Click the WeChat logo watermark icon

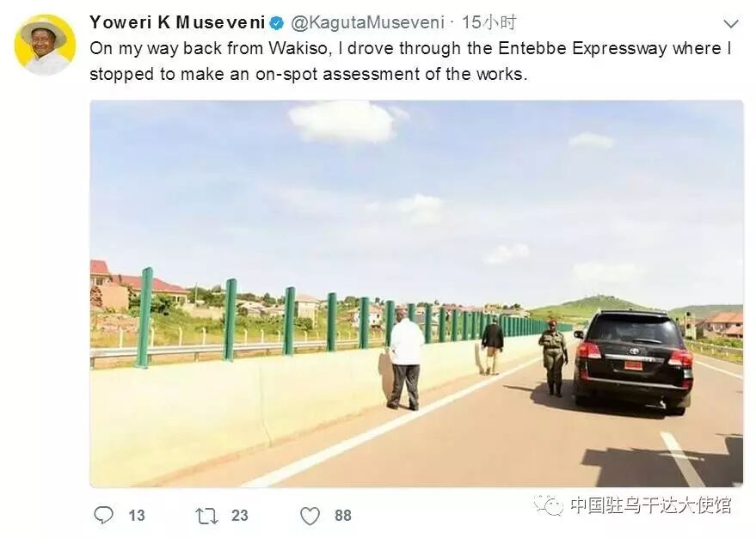(x=548, y=504)
